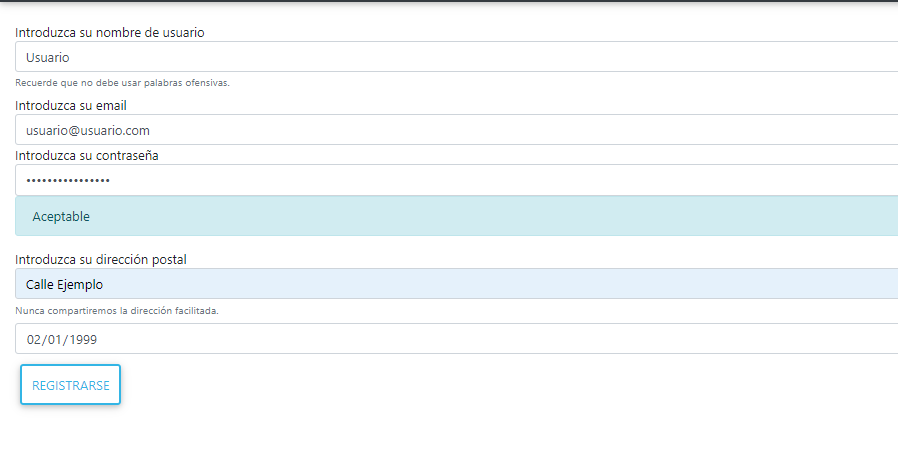Image resolution: width=898 pixels, height=468 pixels.
Task: Click the dark bar at page top
Action: [x=450, y=1]
